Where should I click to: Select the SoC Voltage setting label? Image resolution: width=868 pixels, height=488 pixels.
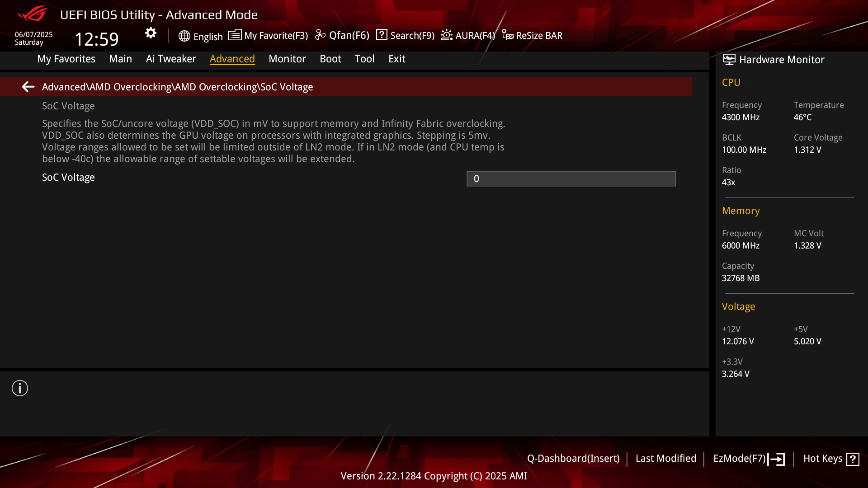pyautogui.click(x=68, y=178)
